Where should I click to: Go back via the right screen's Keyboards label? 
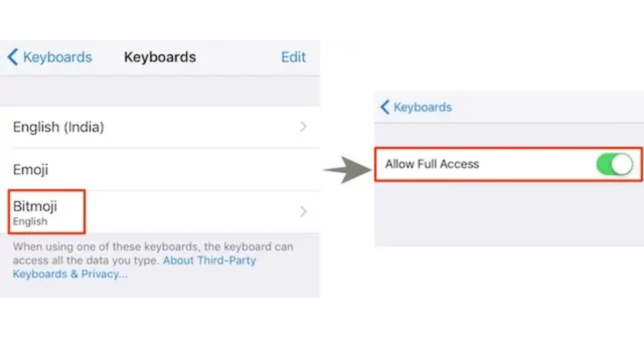click(422, 107)
